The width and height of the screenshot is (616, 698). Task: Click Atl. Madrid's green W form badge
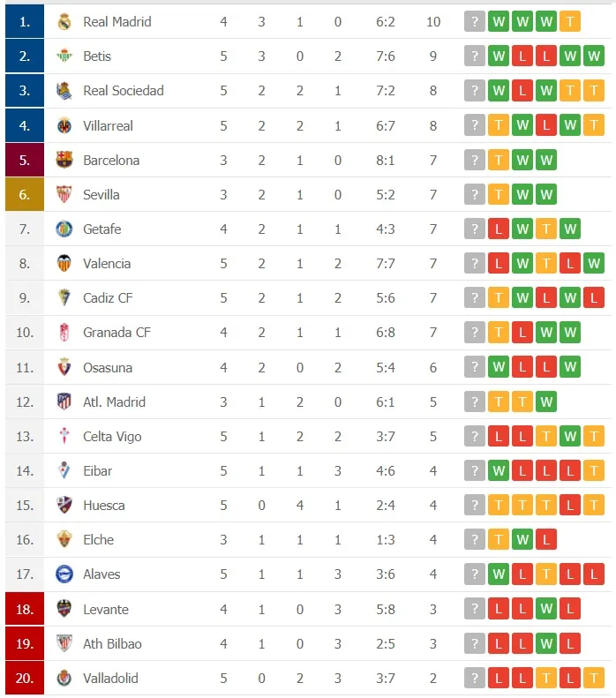(x=546, y=402)
